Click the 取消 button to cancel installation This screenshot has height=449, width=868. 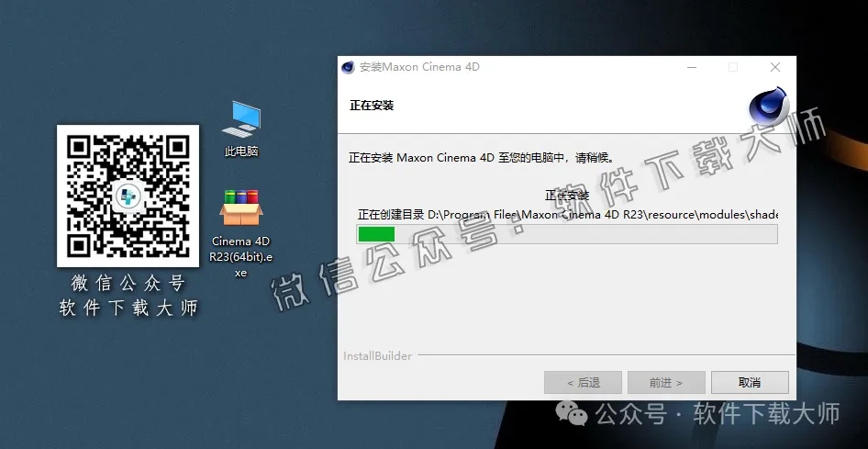click(750, 383)
